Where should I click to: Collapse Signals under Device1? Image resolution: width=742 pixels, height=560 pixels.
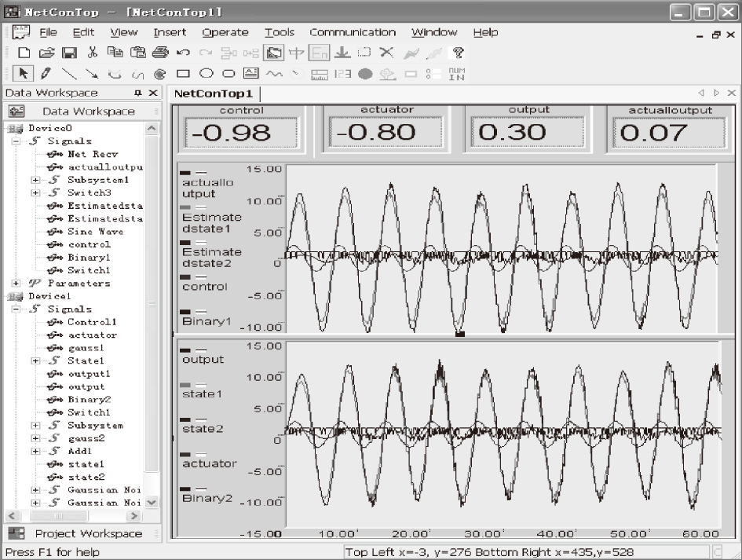(16, 309)
